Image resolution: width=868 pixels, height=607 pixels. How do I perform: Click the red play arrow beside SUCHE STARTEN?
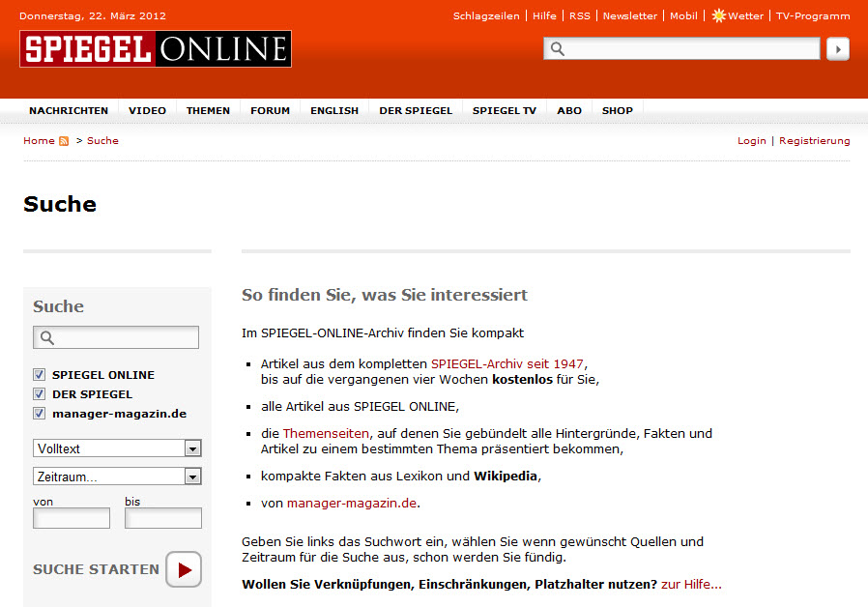pos(184,569)
